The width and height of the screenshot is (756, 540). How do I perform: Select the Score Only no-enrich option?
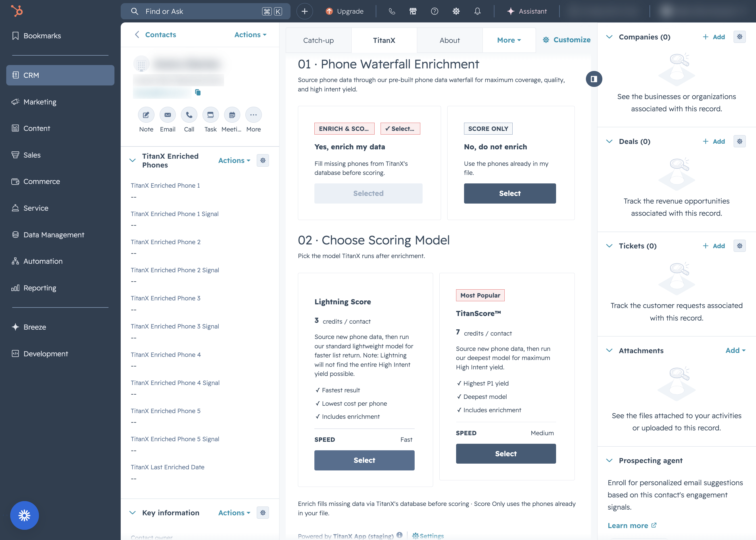(x=509, y=193)
